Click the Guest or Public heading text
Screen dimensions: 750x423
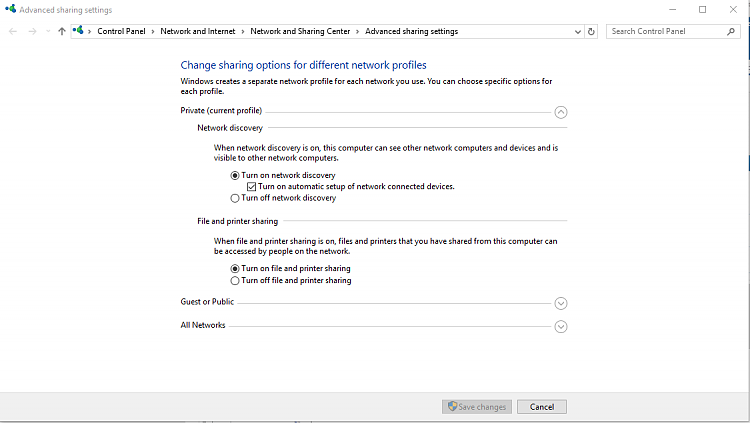point(207,301)
